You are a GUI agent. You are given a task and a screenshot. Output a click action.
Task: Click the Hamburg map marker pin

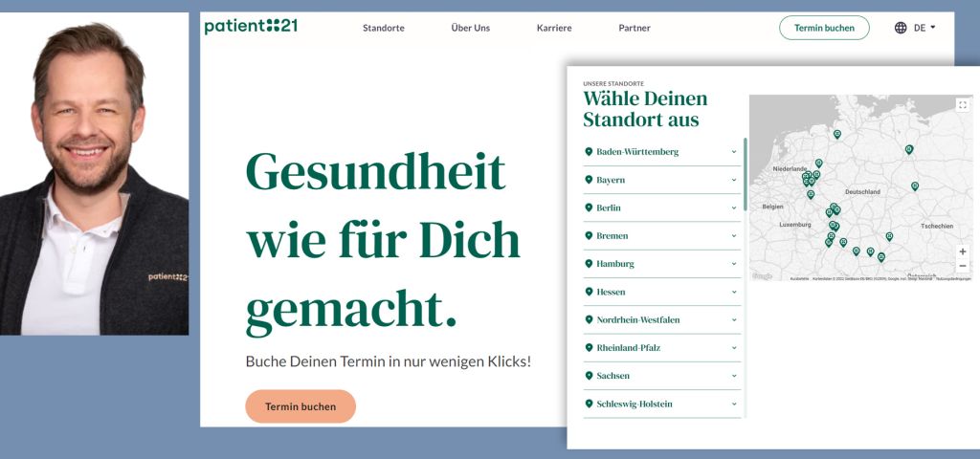pyautogui.click(x=836, y=134)
